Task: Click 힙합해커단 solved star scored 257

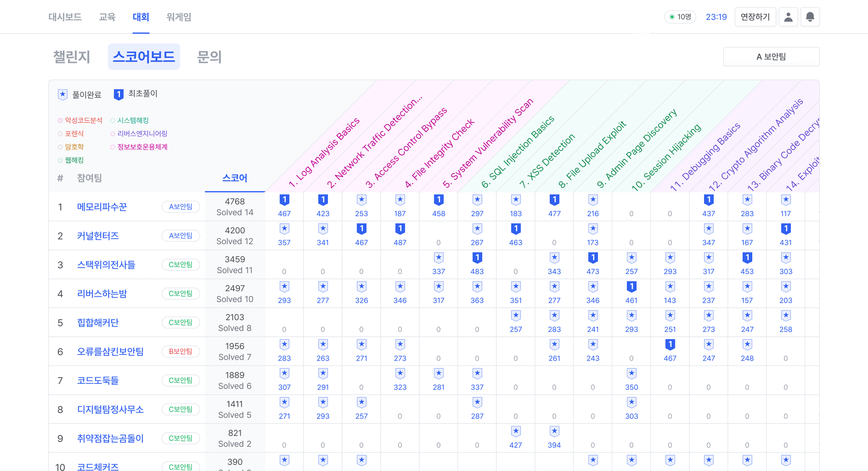Action: pyautogui.click(x=516, y=315)
